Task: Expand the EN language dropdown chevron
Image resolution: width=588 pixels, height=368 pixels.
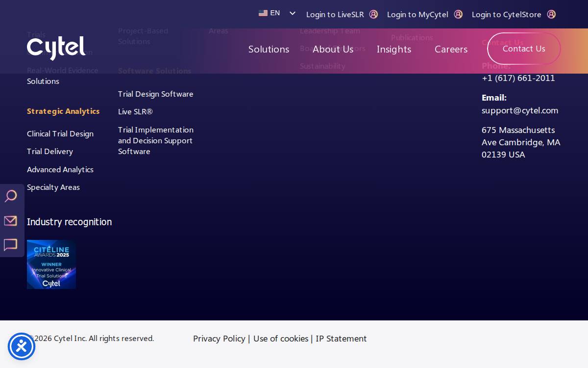Action: 293,13
